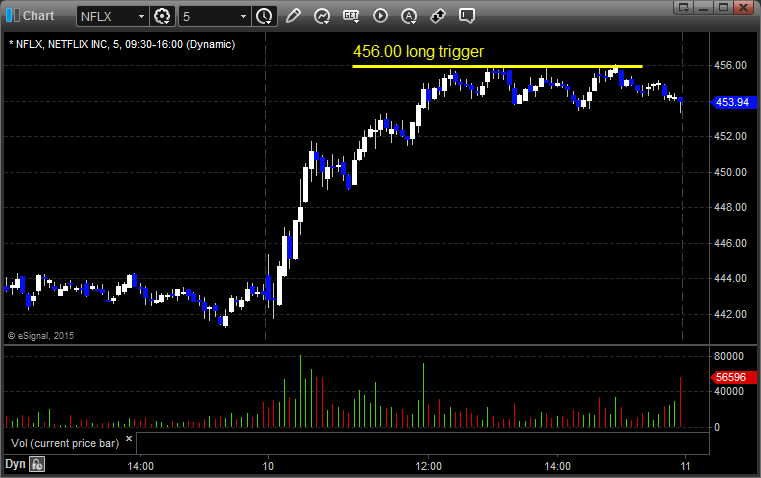Click the 453.94 current price marker
761x478 pixels.
click(733, 102)
